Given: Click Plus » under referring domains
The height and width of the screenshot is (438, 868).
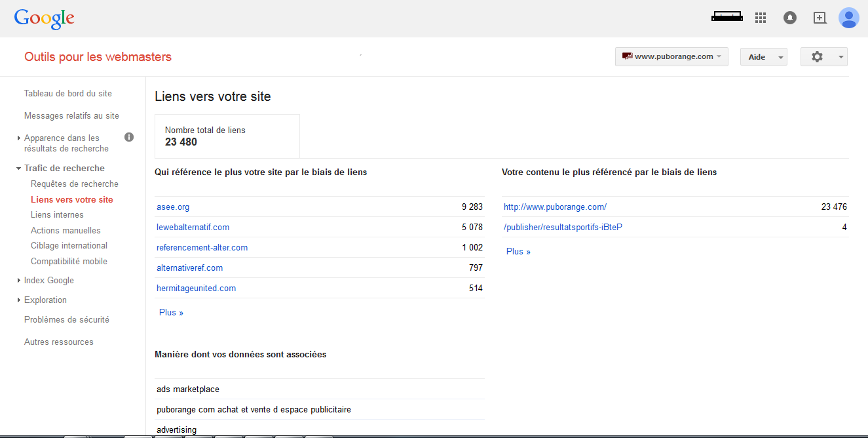Looking at the screenshot, I should click(171, 312).
